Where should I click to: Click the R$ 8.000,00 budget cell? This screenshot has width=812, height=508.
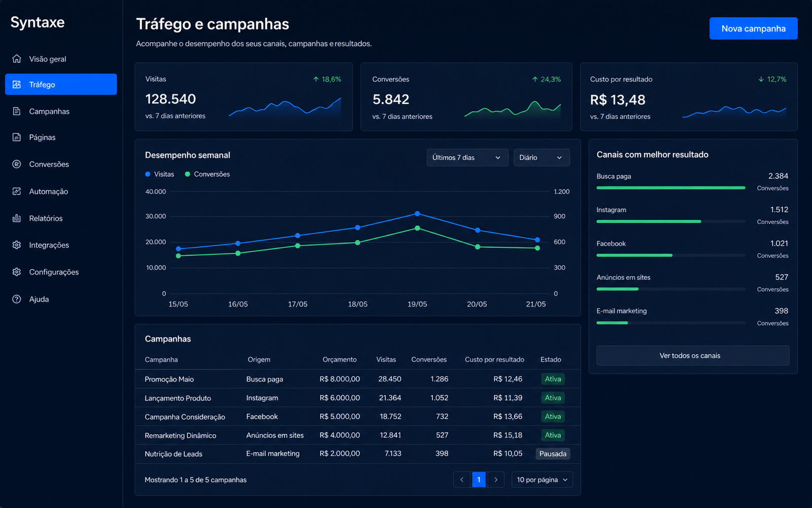point(340,379)
